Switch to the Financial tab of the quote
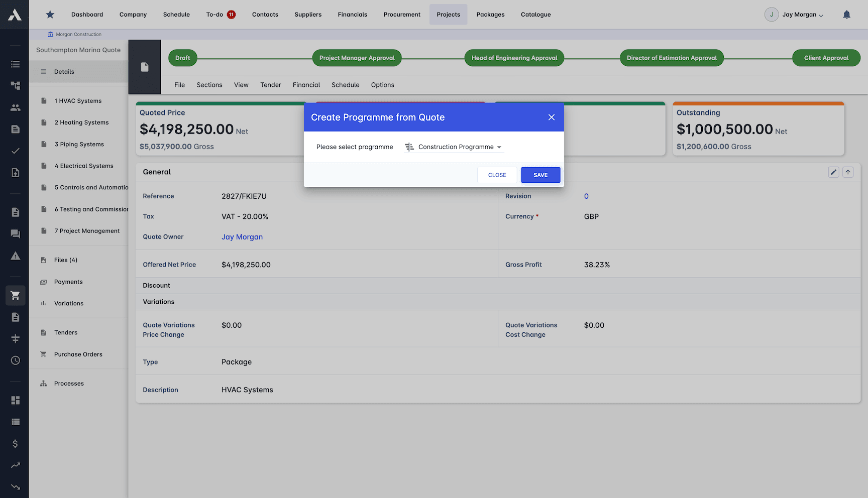The width and height of the screenshot is (868, 498). coord(306,85)
